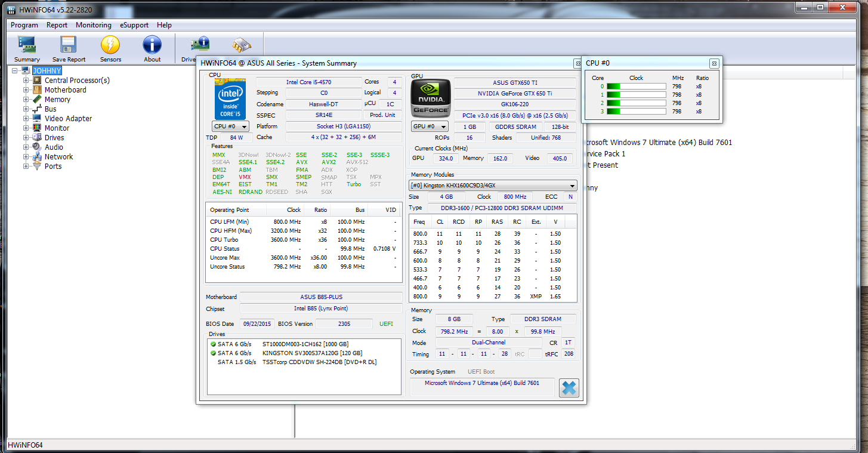Click the BIOS Version 2305 field
This screenshot has width=868, height=453.
click(344, 323)
